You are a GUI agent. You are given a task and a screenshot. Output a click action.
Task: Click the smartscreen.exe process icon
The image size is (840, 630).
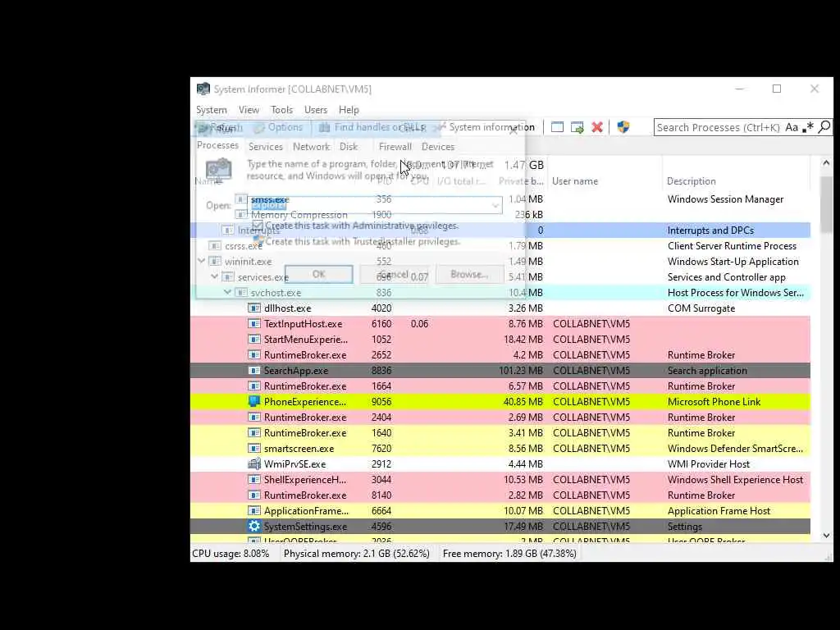tap(254, 449)
